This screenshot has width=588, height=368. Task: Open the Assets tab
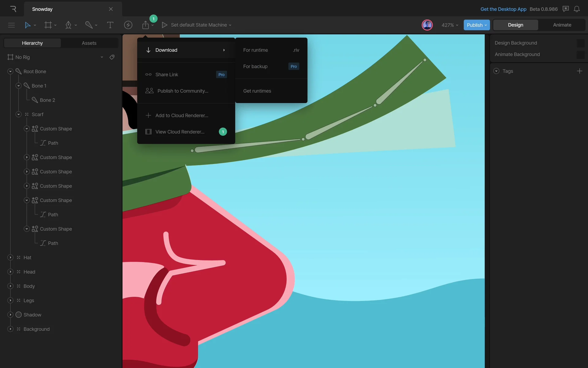89,43
